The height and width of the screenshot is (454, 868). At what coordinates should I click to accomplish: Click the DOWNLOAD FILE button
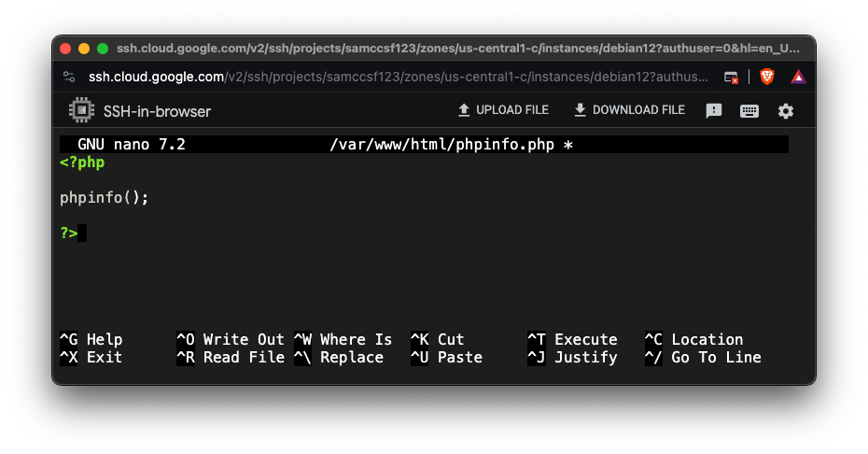(629, 110)
